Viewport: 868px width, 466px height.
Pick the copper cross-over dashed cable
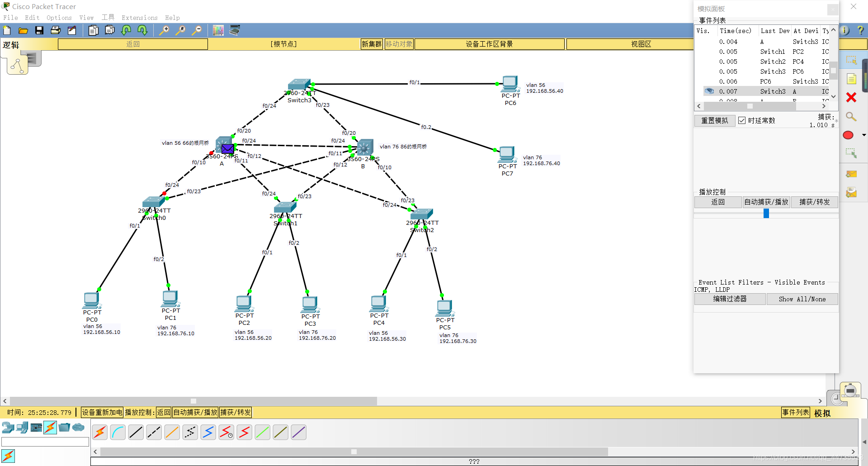tap(154, 433)
